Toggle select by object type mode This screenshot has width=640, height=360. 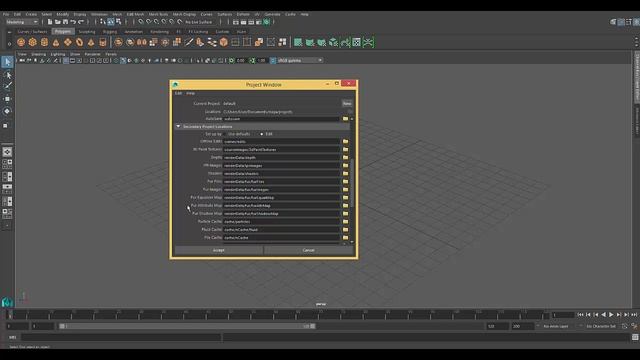pyautogui.click(x=111, y=22)
